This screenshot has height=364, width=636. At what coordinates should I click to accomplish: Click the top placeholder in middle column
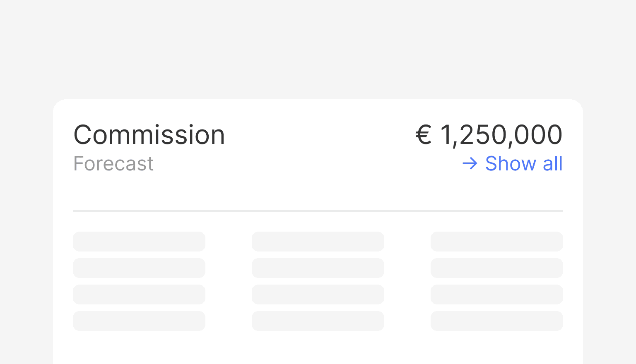point(318,242)
